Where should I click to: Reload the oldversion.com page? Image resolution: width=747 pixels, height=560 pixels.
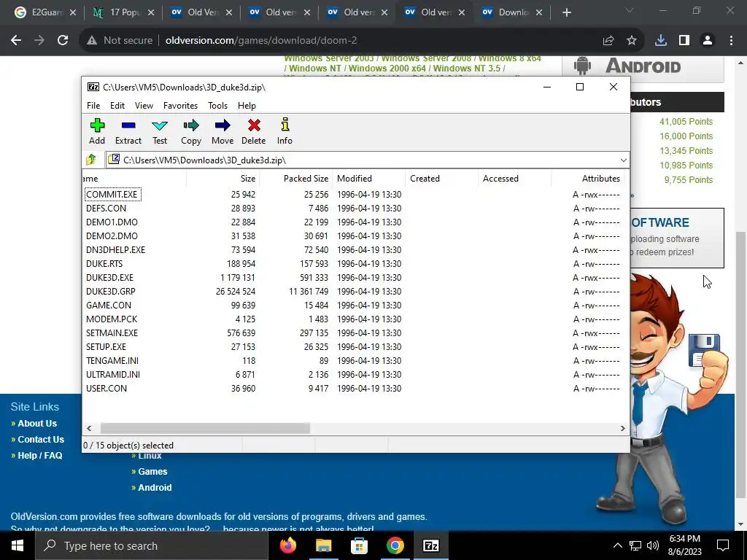tap(63, 41)
